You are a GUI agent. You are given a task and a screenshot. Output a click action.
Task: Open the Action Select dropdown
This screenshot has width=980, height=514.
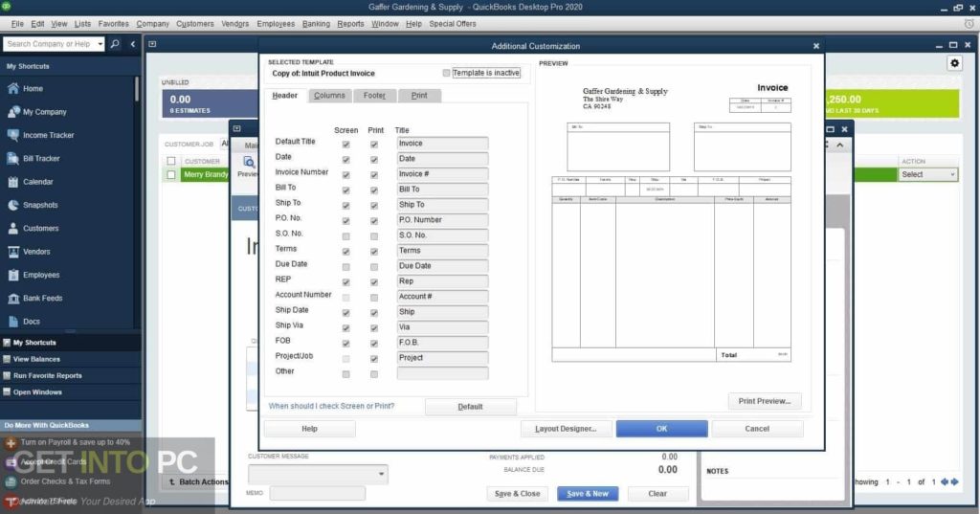coord(928,174)
